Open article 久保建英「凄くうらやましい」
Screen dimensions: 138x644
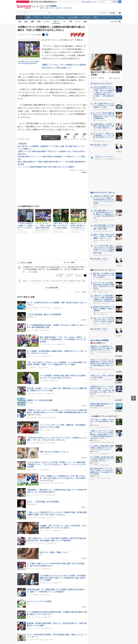point(63,527)
